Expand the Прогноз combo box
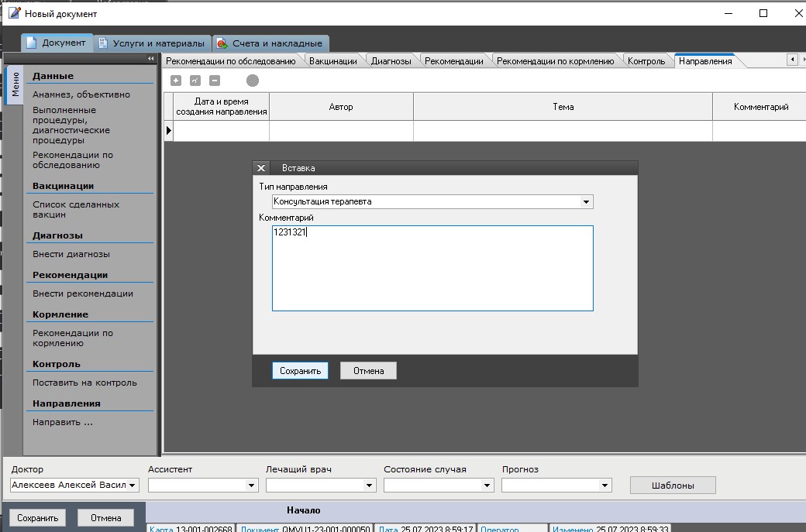 click(x=604, y=486)
